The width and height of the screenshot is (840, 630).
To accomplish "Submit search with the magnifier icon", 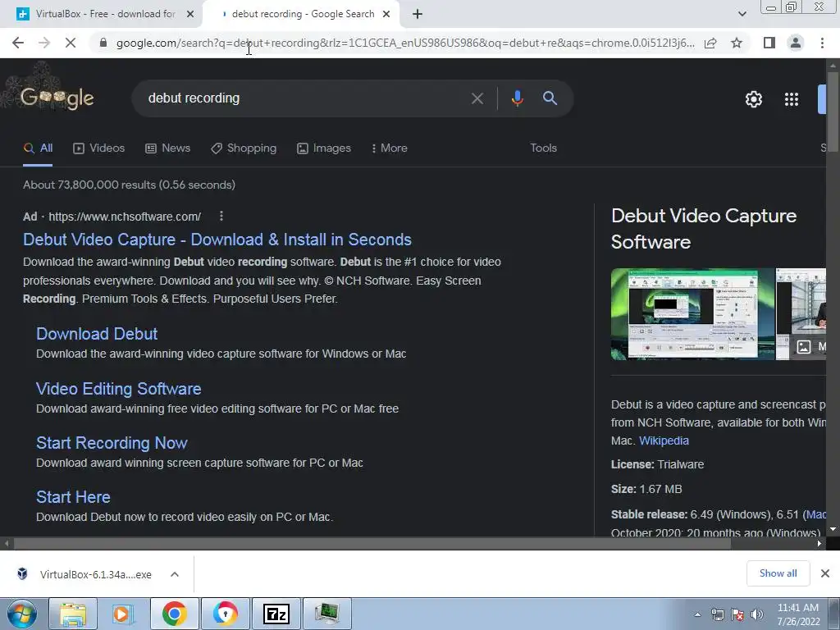I will point(550,98).
